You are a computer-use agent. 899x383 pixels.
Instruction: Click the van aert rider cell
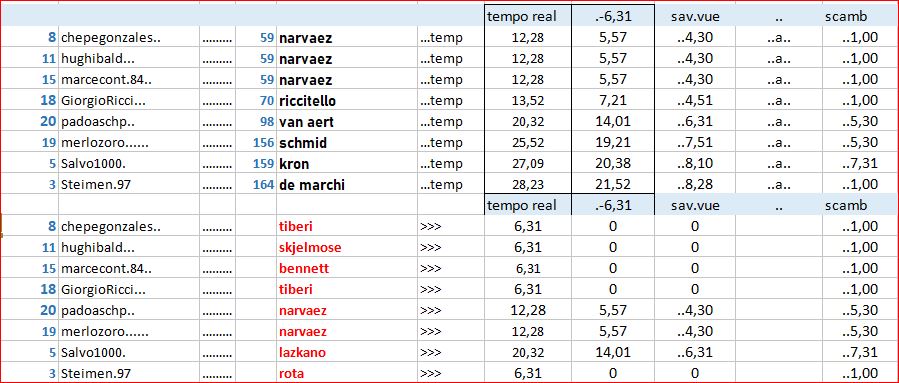click(x=347, y=122)
